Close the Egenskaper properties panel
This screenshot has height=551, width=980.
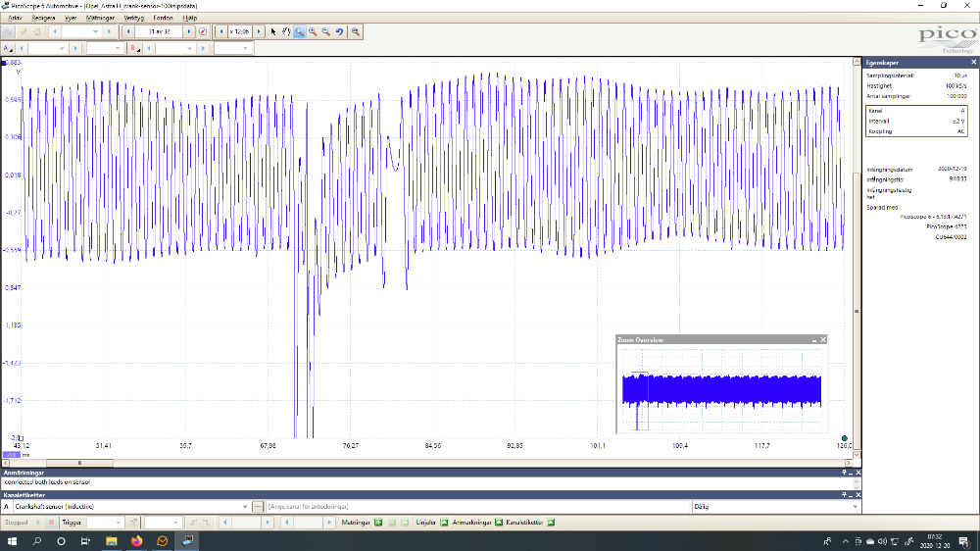(x=973, y=62)
